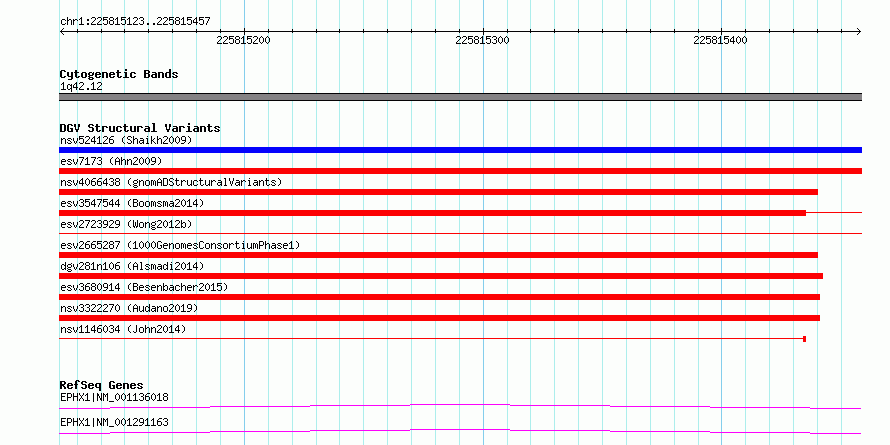Click the 225815300 ruler tick label
Image resolution: width=890 pixels, height=445 pixels.
482,40
